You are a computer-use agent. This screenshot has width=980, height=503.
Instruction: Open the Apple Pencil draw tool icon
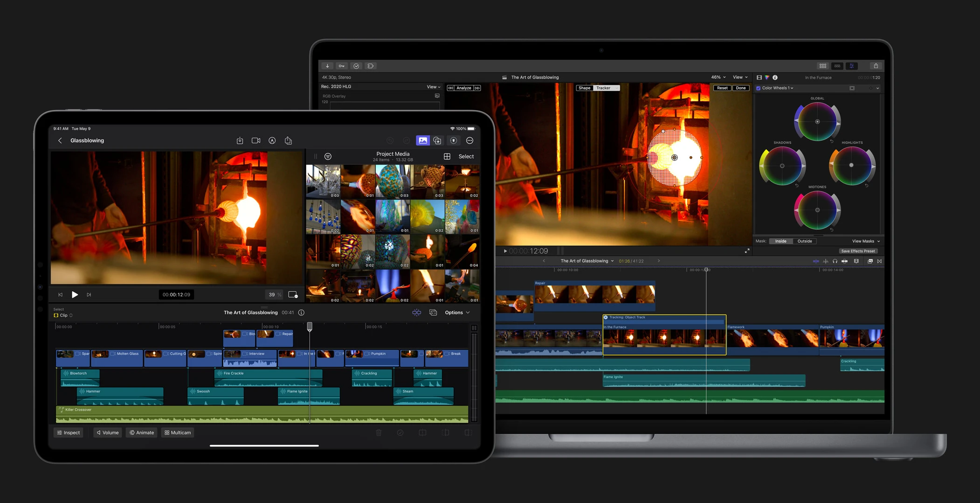pos(272,140)
